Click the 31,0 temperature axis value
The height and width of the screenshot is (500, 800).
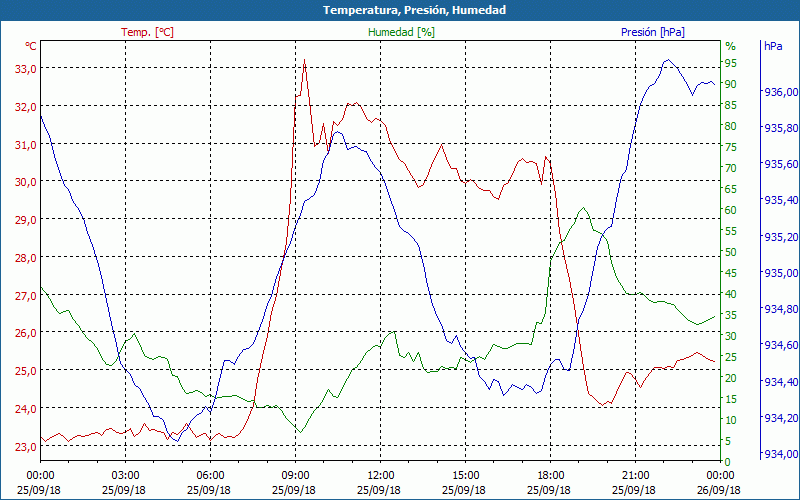26,144
